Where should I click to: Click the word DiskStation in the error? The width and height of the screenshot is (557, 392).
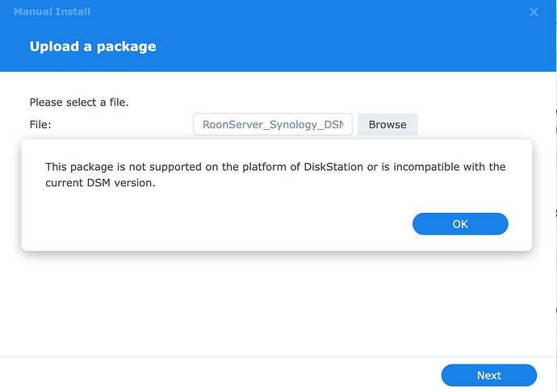pyautogui.click(x=333, y=167)
